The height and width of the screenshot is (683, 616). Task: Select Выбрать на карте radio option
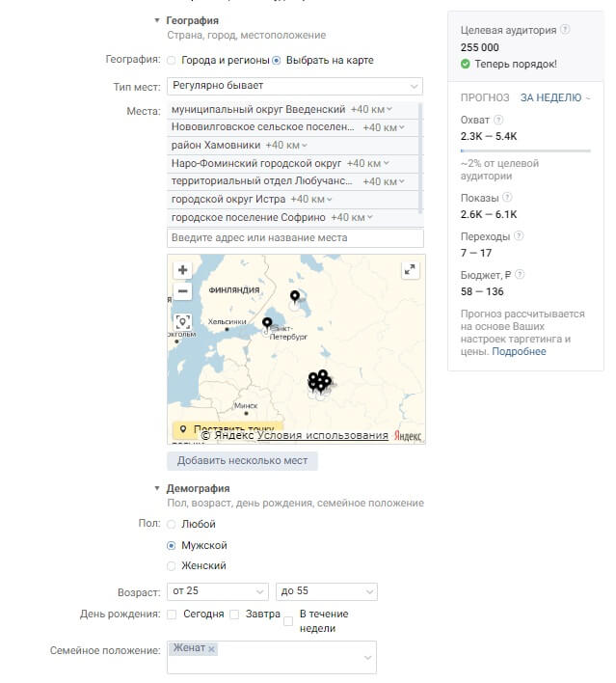click(x=277, y=60)
